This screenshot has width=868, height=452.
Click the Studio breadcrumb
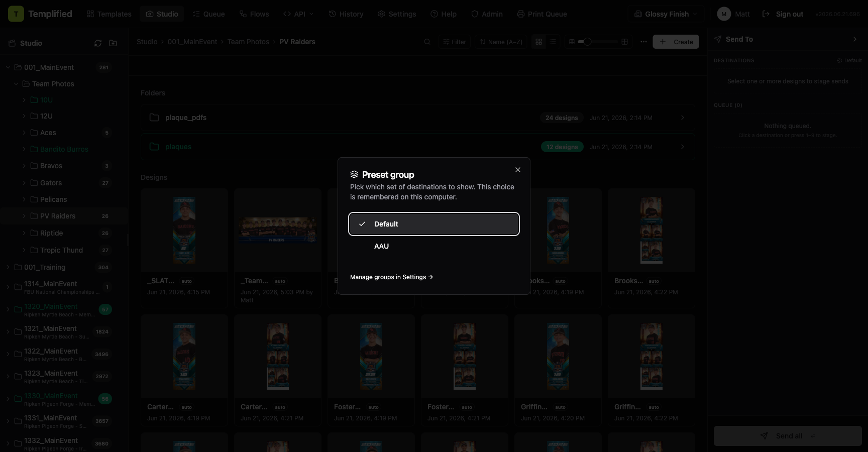(147, 42)
